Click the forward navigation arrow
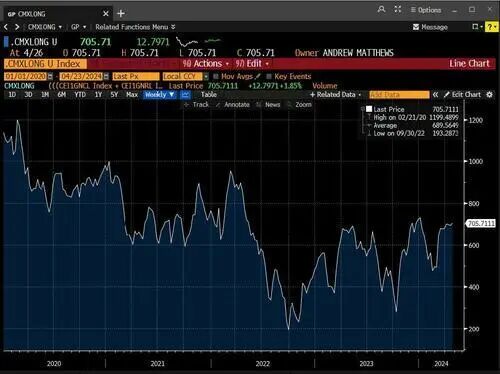The image size is (500, 374). [x=17, y=27]
